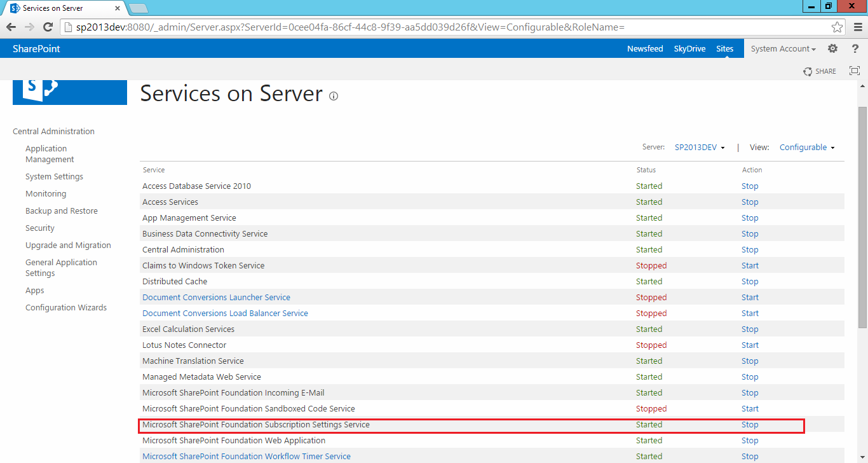The width and height of the screenshot is (868, 463).
Task: Open Monitoring in the sidebar
Action: (x=46, y=194)
